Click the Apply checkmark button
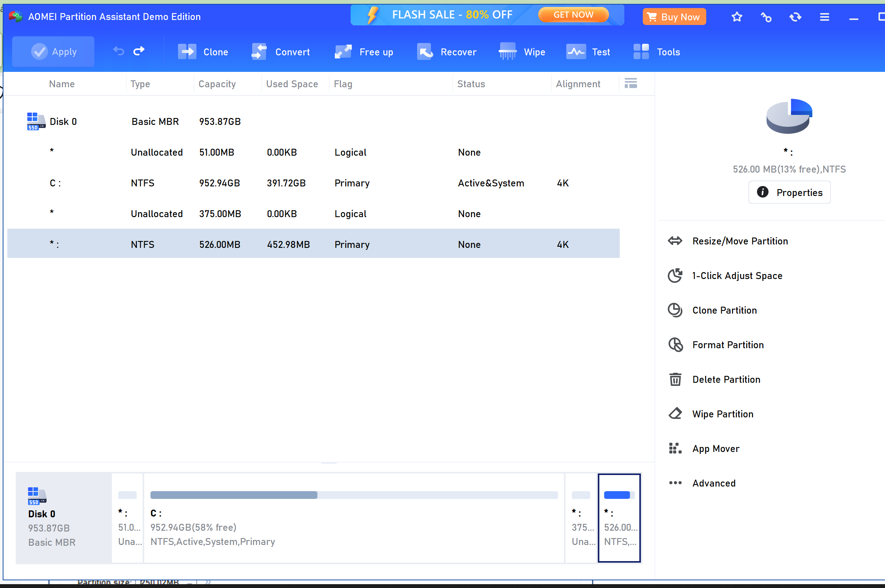Screen dimensions: 885x588 pyautogui.click(x=53, y=52)
